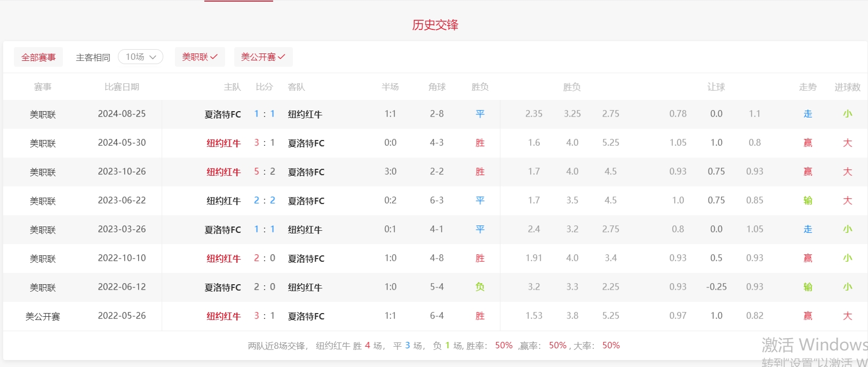Expand the dropdown arrow beside 10场
868x367 pixels.
click(x=153, y=57)
